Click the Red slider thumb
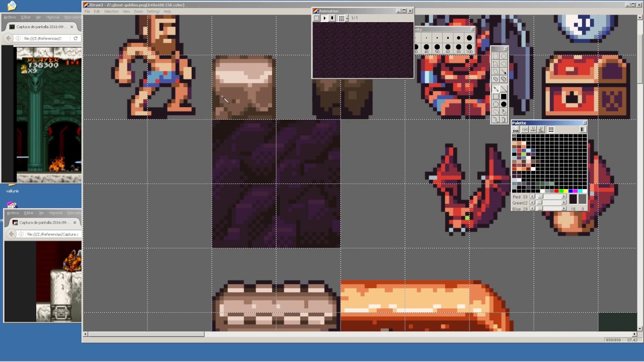Viewport: 644px width, 362px height. click(x=540, y=196)
